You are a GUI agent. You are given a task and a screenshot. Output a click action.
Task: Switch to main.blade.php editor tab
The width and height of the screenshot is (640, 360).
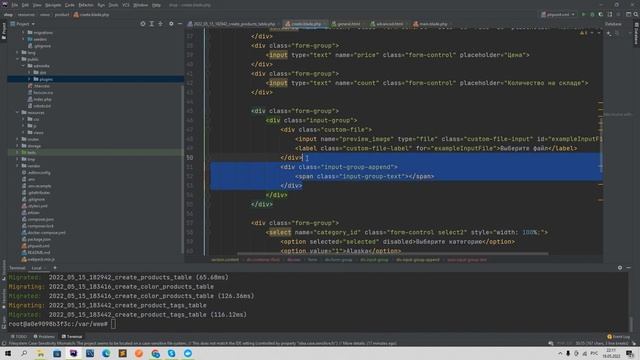pyautogui.click(x=432, y=24)
